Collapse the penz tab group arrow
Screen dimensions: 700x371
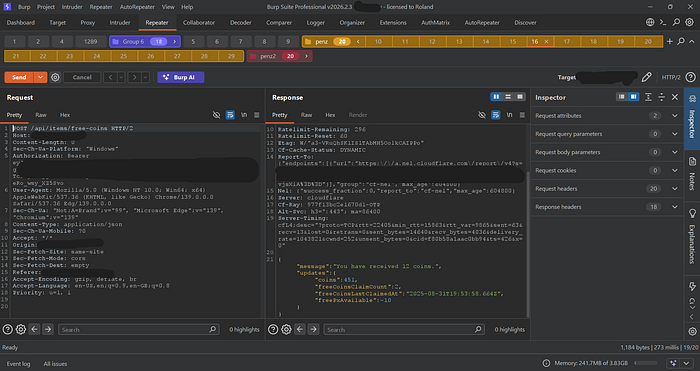click(358, 42)
